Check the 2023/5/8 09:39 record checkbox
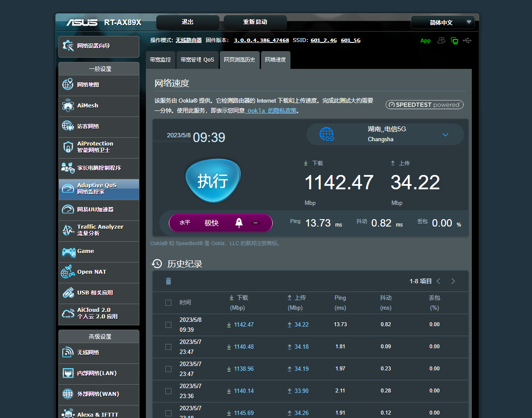Image resolution: width=532 pixels, height=418 pixels. click(x=168, y=324)
